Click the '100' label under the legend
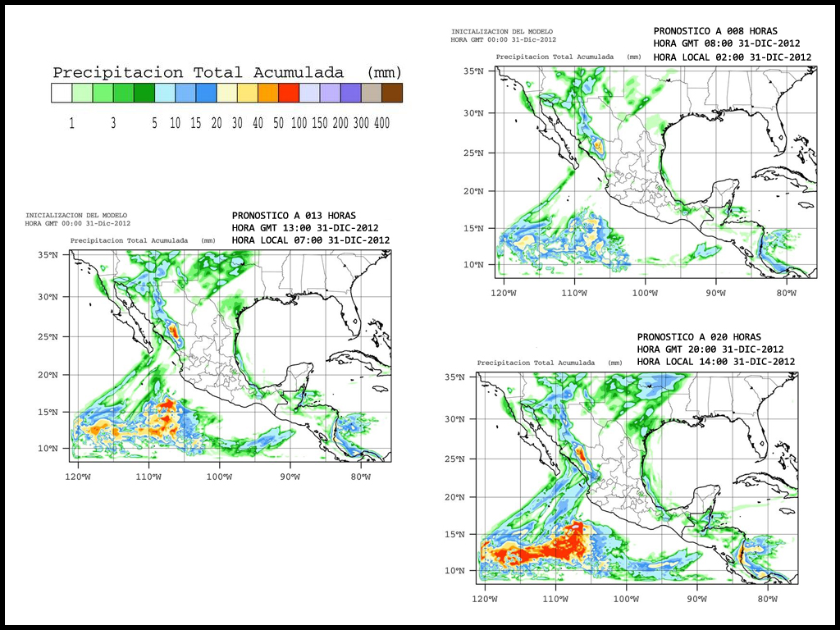Viewport: 840px width, 630px height. pos(299,124)
